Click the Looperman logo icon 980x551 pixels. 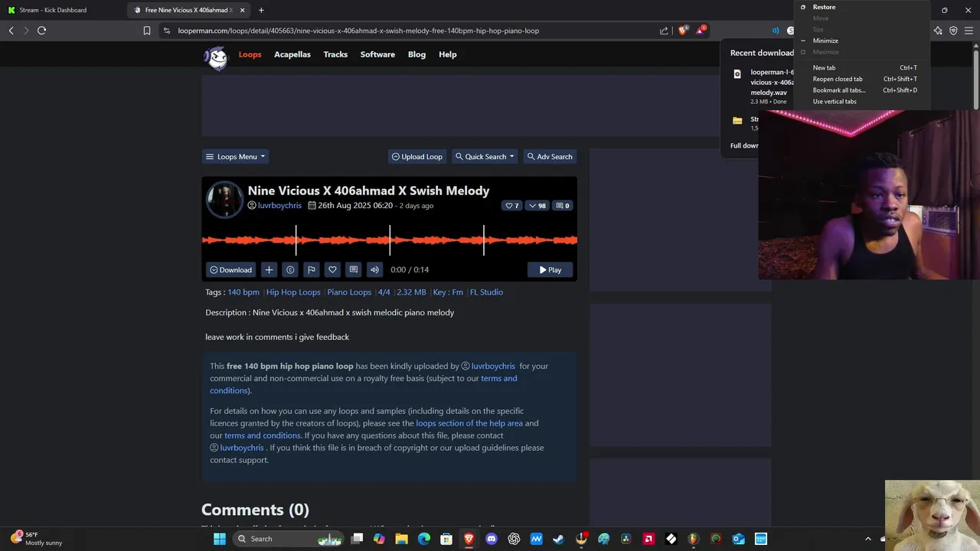pos(217,57)
